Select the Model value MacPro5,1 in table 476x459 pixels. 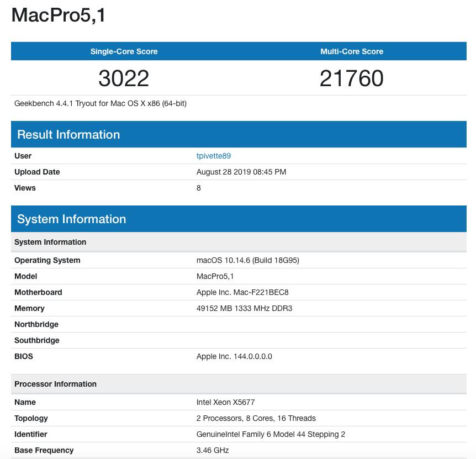click(215, 277)
